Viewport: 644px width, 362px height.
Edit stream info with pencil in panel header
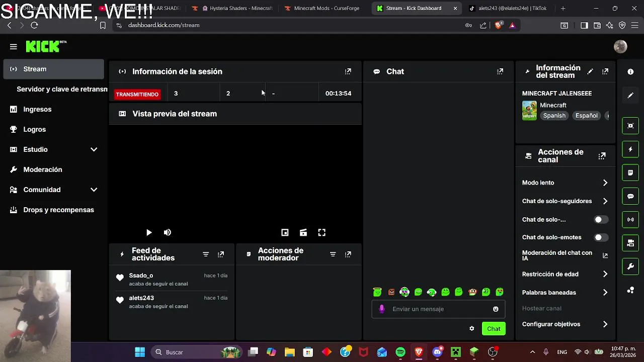(590, 71)
